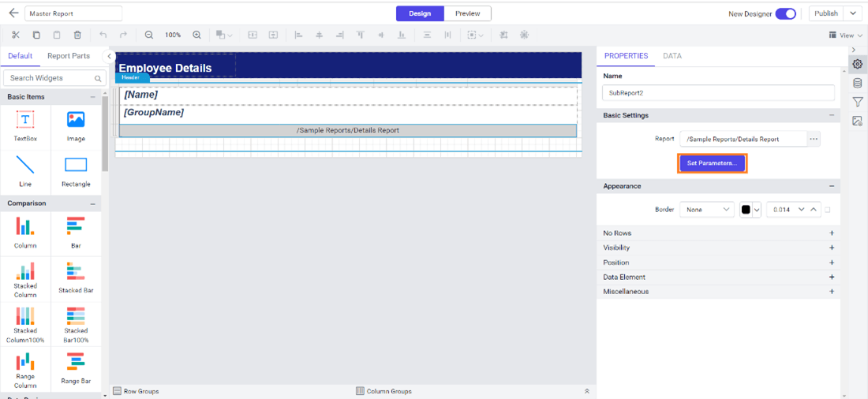868x399 pixels.
Task: Switch to the Preview tab
Action: point(467,14)
